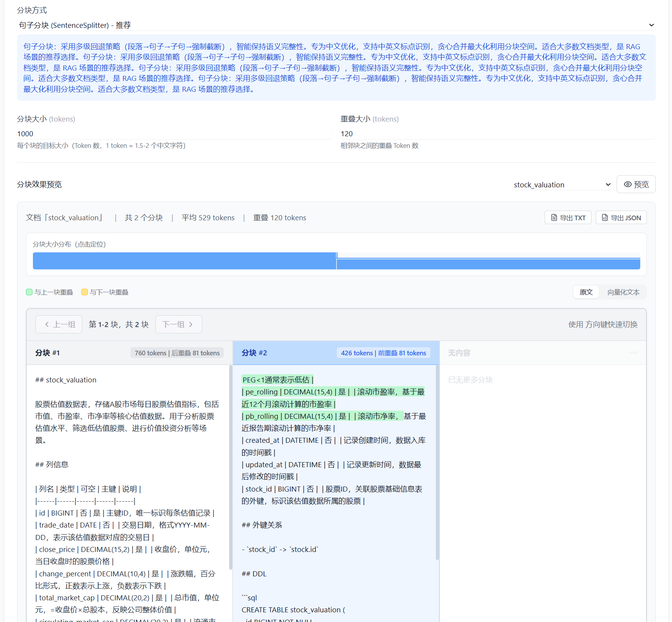Click the chunk #2 vertical scrollbar
The image size is (672, 622).
(x=437, y=463)
